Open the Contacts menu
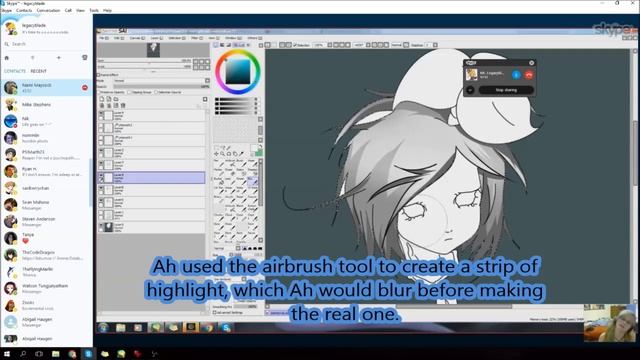Viewport: 640px width, 360px height. (24, 10)
